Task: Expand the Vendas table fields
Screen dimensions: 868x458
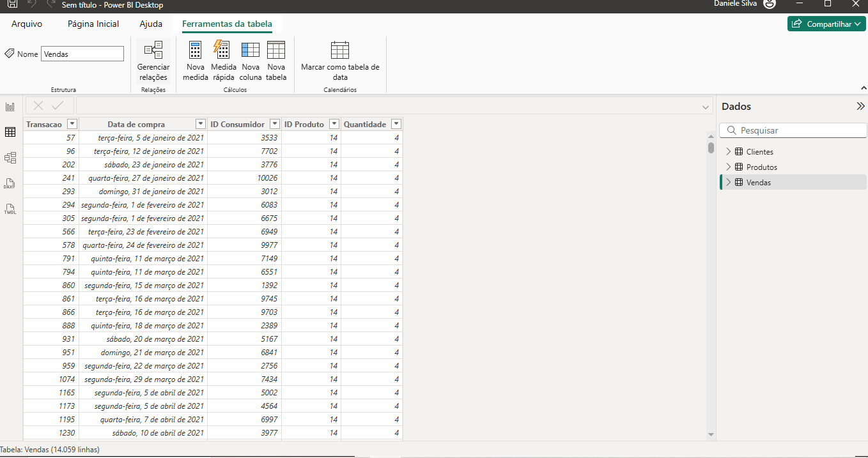Action: (x=728, y=183)
